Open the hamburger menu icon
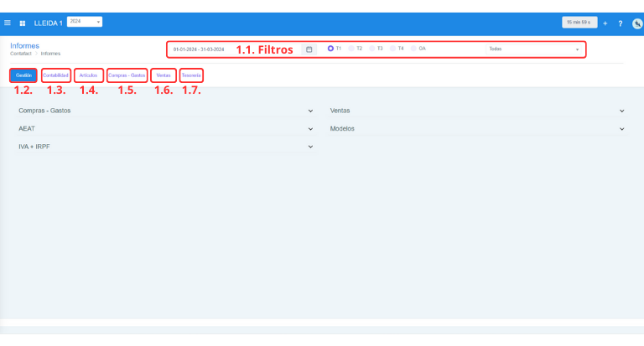Screen dimensions: 644x346 tap(8, 23)
